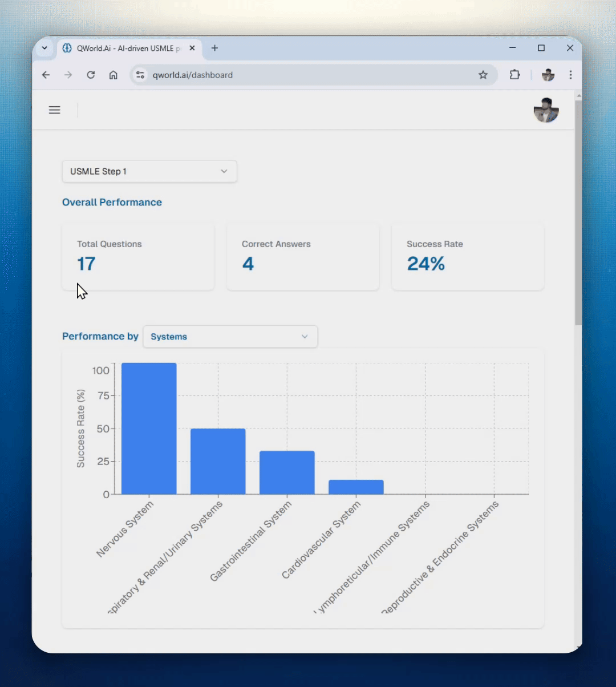Image resolution: width=616 pixels, height=687 pixels.
Task: Reload the page with the refresh icon
Action: point(91,75)
